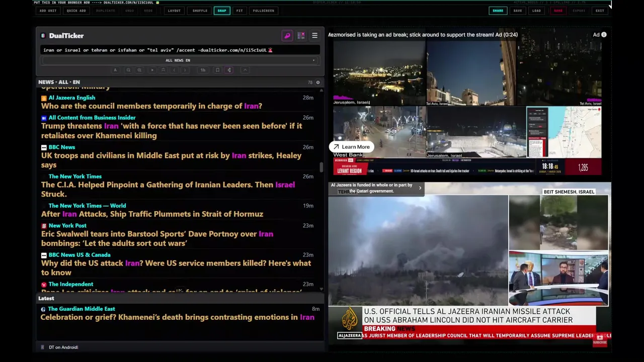Open 'Trump threatens Iran' headline
Viewport: 644px width, 362px height.
[172, 131]
